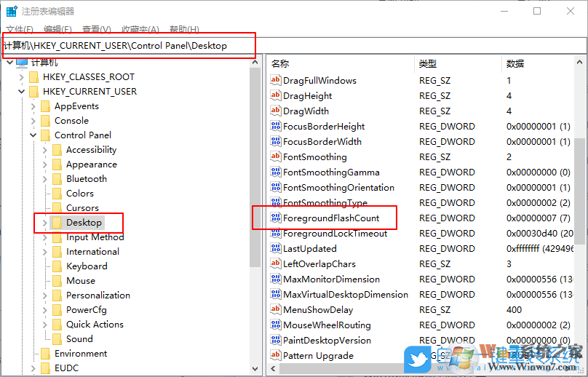Collapse the 计算机 root node

[x=9, y=63]
